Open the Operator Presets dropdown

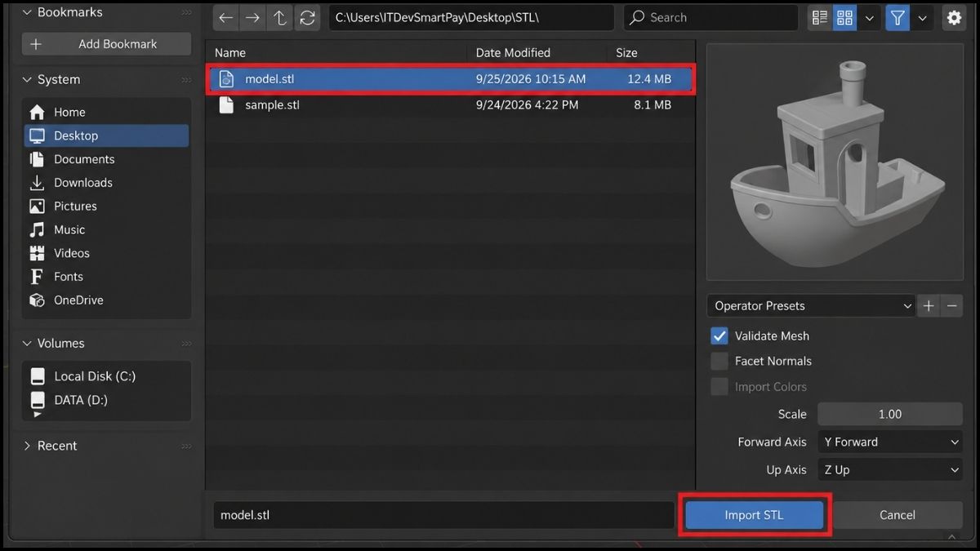pyautogui.click(x=811, y=306)
